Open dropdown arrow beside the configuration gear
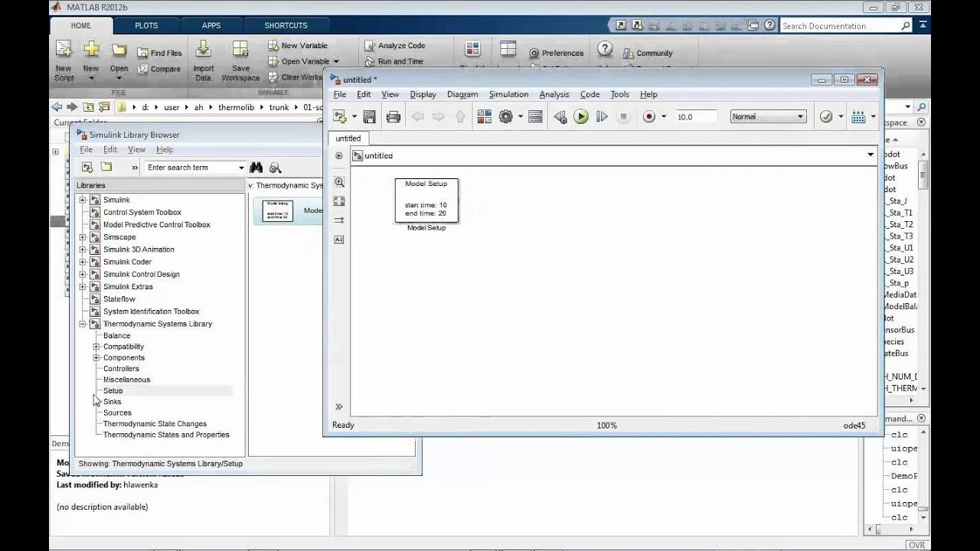980x551 pixels. click(520, 117)
